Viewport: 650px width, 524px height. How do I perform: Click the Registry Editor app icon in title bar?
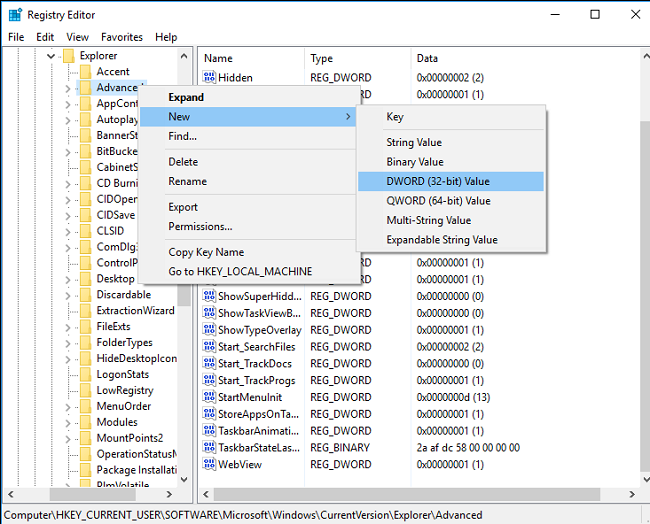tap(13, 14)
